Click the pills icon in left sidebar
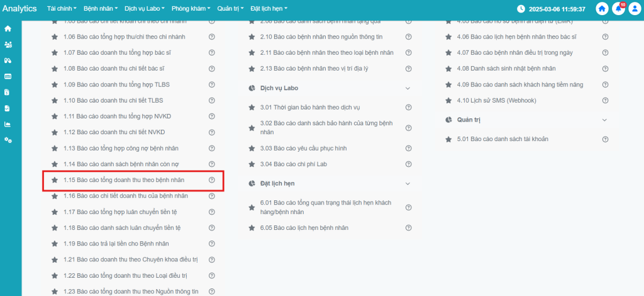 [x=8, y=60]
